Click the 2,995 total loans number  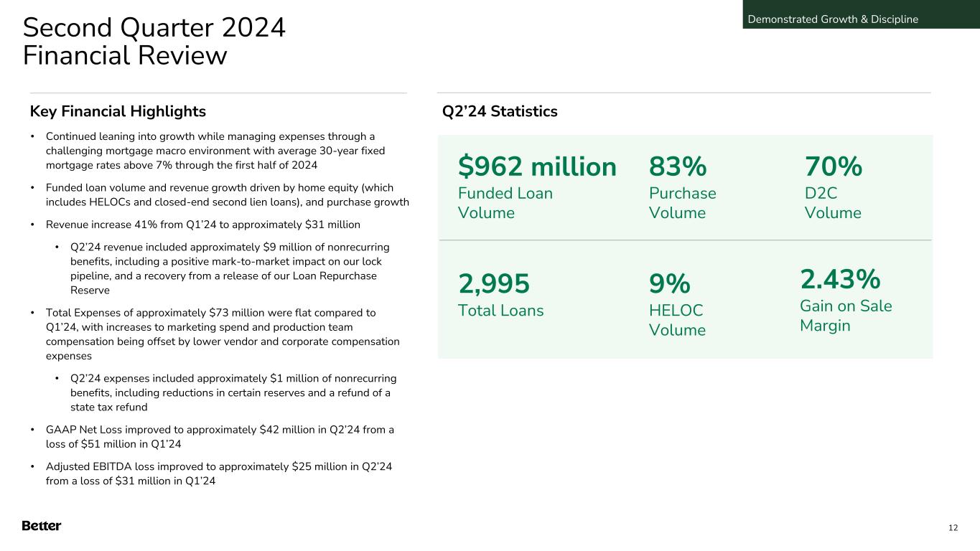[x=494, y=285]
